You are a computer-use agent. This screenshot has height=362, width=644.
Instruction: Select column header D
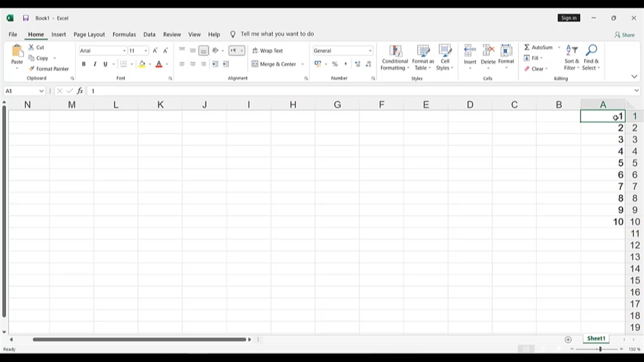pyautogui.click(x=470, y=105)
